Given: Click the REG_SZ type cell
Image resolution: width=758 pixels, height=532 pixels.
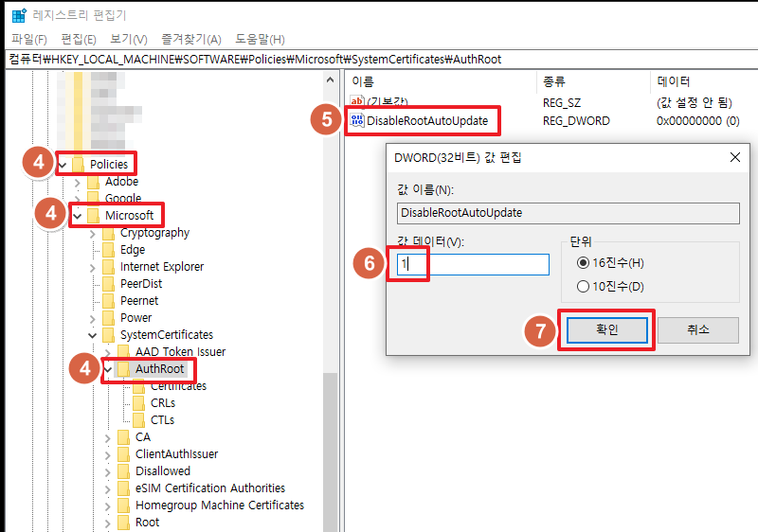Looking at the screenshot, I should coord(562,103).
